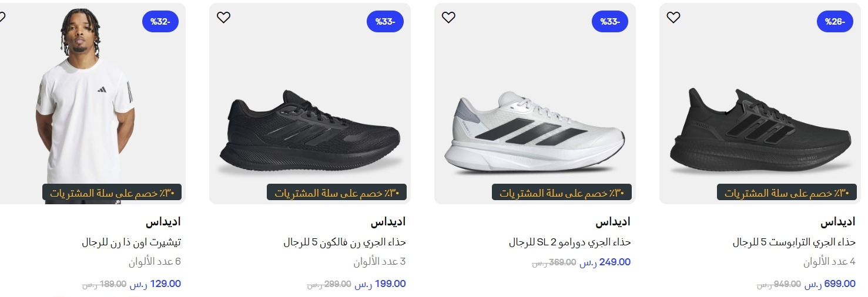868x297 pixels.
Task: Click the 6 colors count under t-shirt
Action: (155, 262)
